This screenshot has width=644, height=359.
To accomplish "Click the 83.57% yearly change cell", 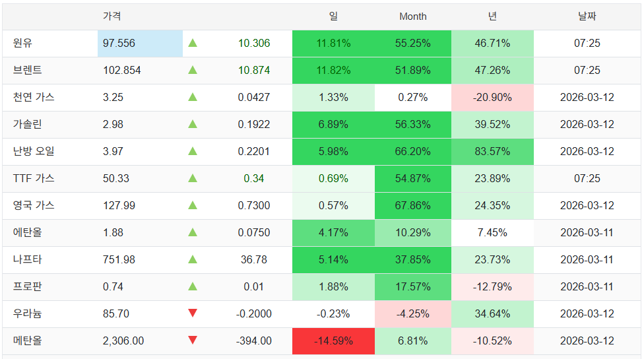I will pyautogui.click(x=492, y=151).
